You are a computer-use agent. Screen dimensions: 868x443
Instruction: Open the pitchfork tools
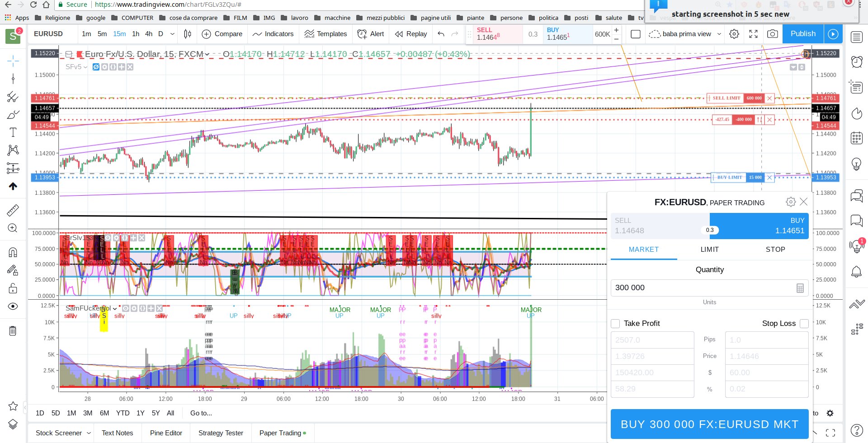[x=13, y=97]
